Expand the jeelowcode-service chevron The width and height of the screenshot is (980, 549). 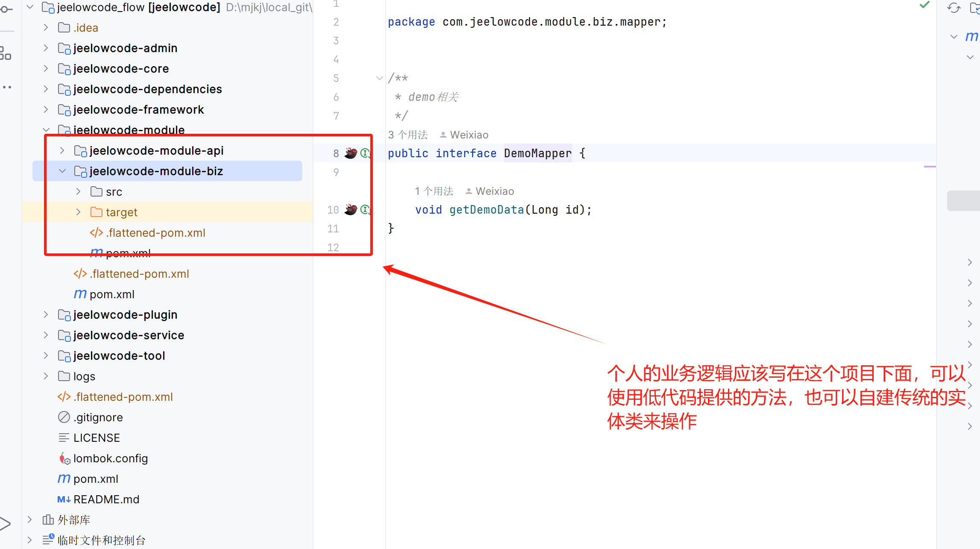tap(46, 335)
